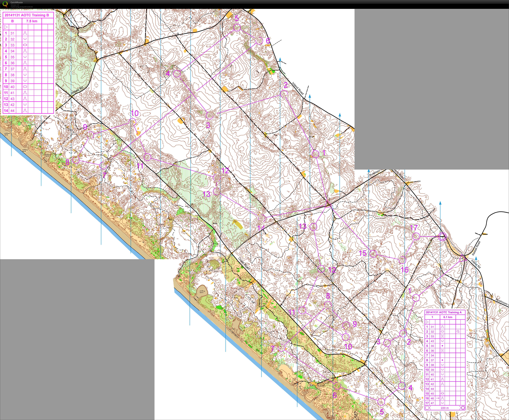
Task: Select symbol in Training B row 3 (code 33)
Action: click(25, 45)
